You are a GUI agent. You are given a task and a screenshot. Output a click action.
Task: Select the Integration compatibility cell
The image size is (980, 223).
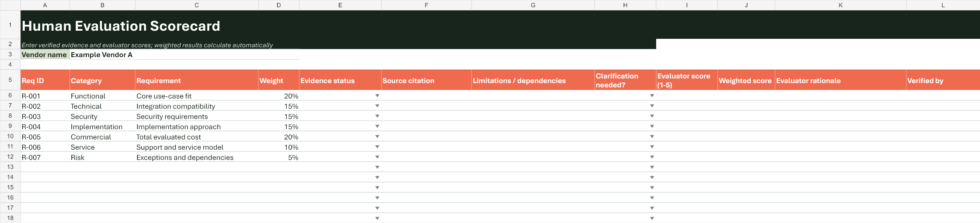pos(197,106)
